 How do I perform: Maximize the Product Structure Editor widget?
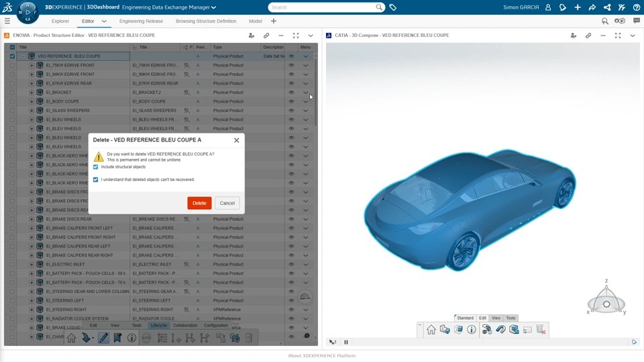296,36
